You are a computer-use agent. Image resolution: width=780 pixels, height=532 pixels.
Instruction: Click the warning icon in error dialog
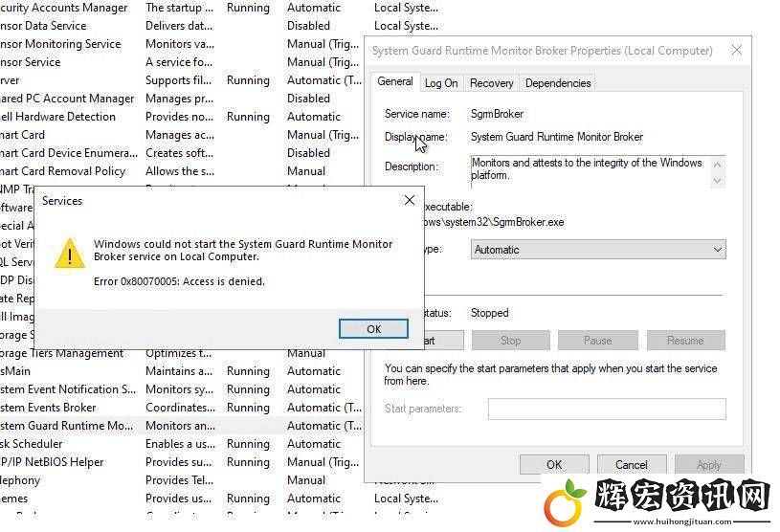70,253
